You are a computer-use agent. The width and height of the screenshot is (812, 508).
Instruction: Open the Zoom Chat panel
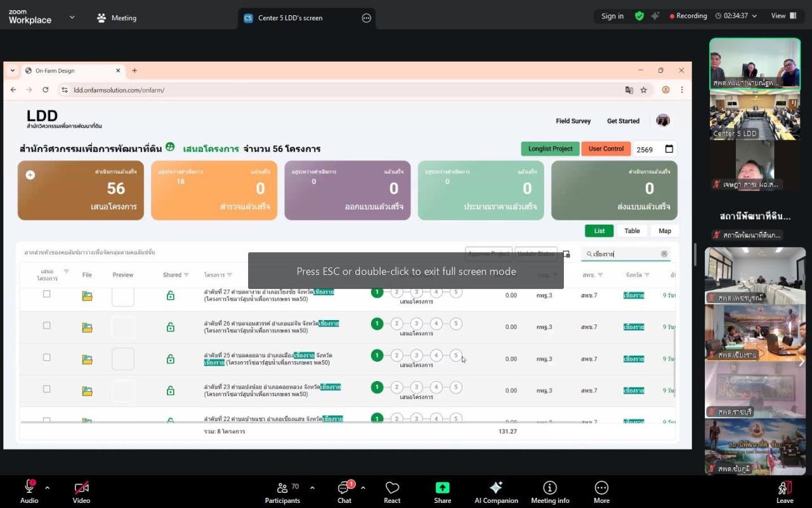[344, 492]
